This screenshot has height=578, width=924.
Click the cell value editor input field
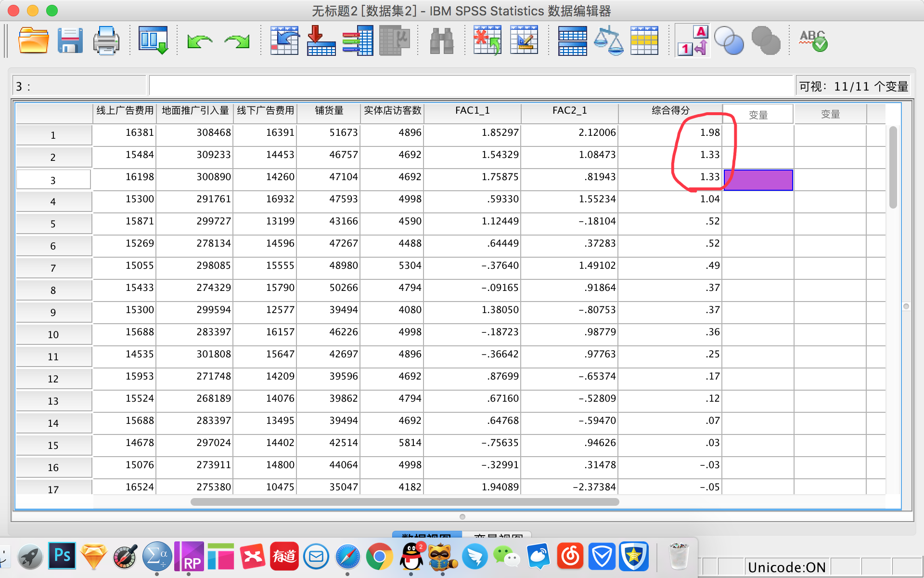[470, 86]
